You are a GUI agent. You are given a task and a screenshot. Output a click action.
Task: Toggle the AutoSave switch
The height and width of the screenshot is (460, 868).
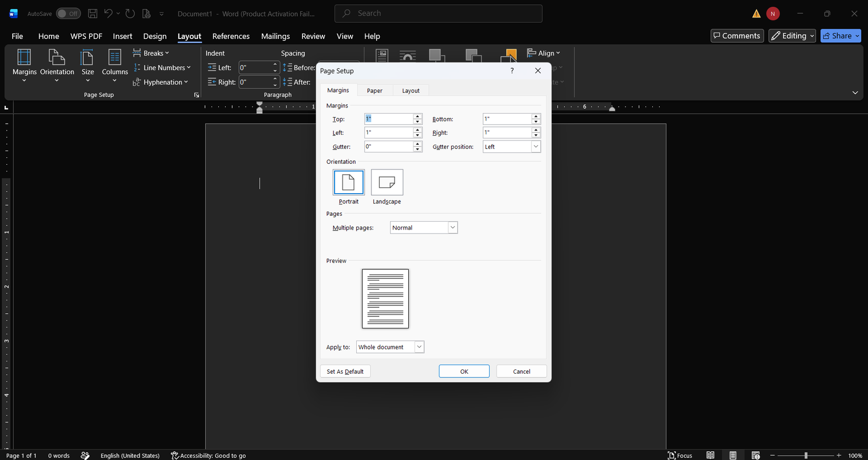tap(68, 14)
